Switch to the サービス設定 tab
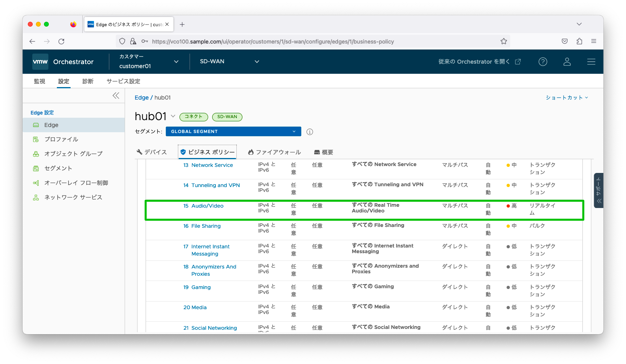Screen dimensions: 626x364 tap(123, 81)
